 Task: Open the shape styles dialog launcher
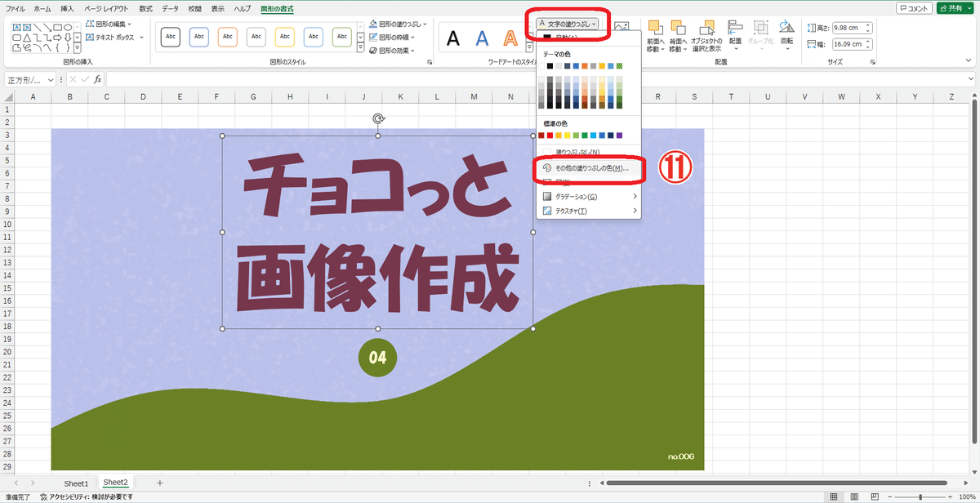click(x=430, y=62)
